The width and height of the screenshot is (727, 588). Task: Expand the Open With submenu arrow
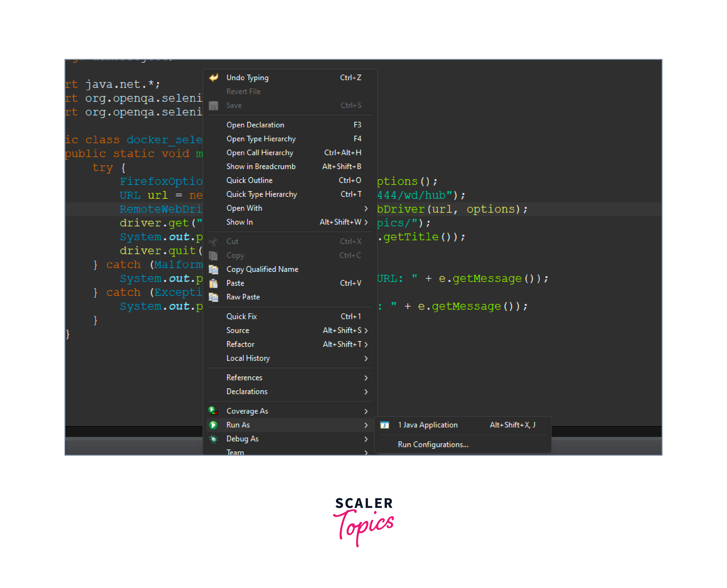pos(366,208)
